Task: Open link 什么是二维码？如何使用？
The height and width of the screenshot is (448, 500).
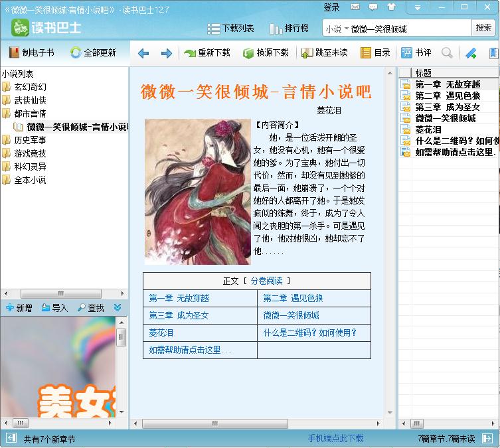Action: coord(309,333)
